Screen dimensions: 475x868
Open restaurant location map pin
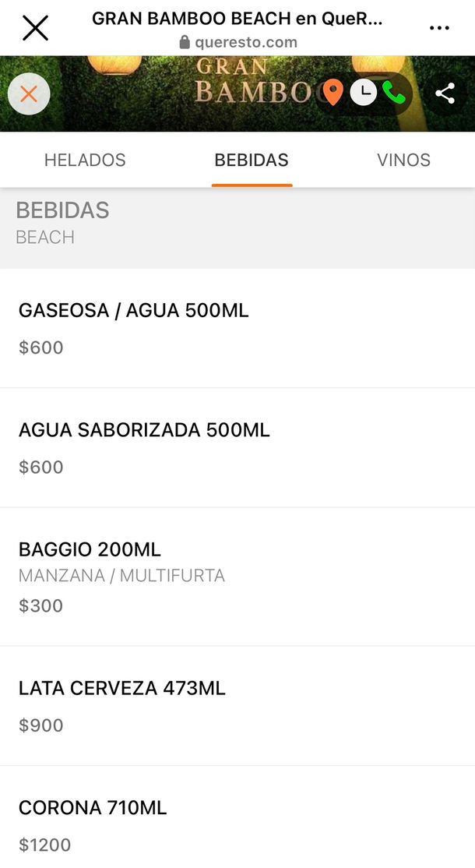(x=333, y=94)
